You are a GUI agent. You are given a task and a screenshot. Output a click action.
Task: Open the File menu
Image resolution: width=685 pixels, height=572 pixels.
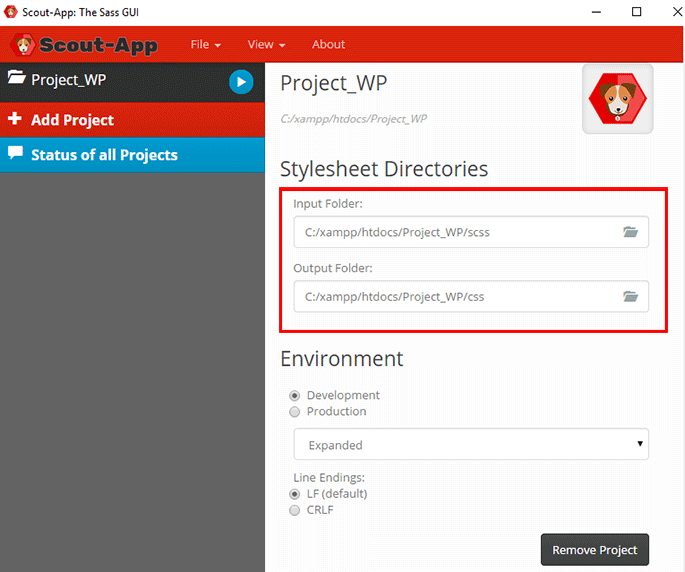pos(205,45)
